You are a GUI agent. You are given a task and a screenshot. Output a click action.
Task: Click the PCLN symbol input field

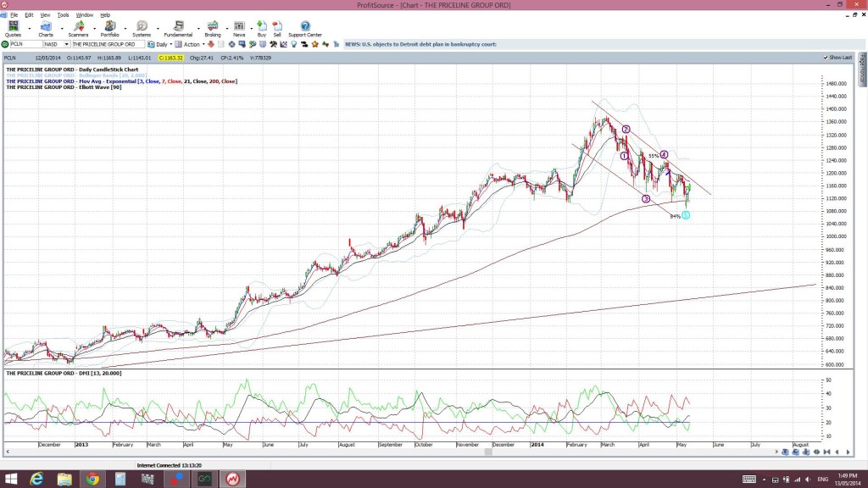coord(25,44)
